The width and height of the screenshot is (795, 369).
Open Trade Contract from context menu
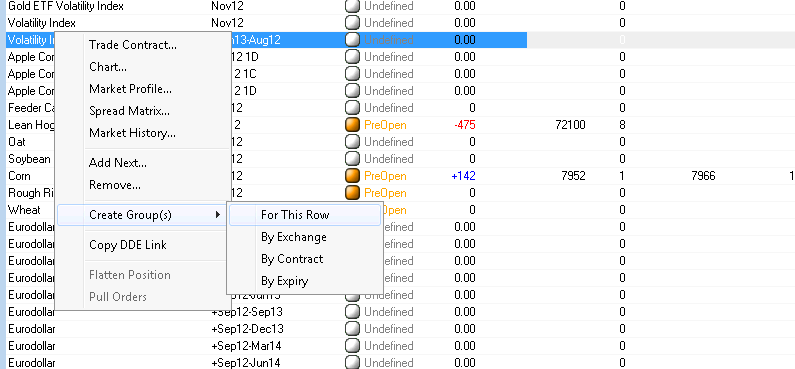[133, 45]
